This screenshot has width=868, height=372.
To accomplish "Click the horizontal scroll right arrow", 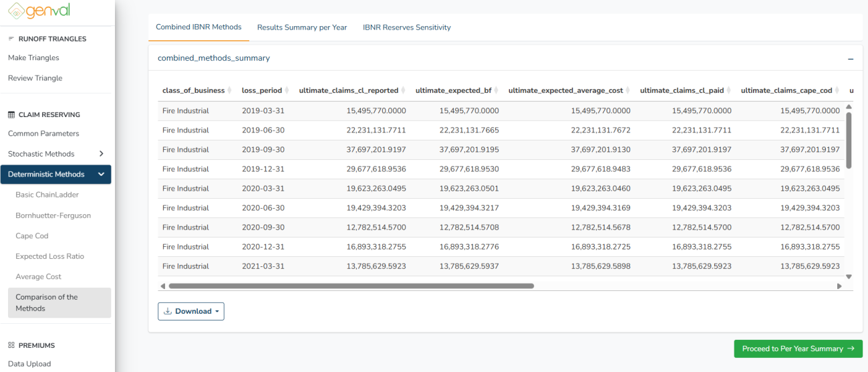I will pyautogui.click(x=840, y=286).
